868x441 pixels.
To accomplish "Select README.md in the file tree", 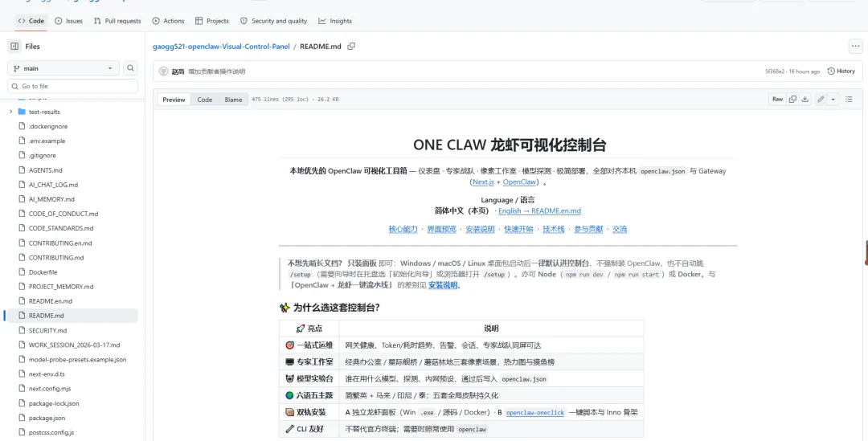I will tap(46, 316).
